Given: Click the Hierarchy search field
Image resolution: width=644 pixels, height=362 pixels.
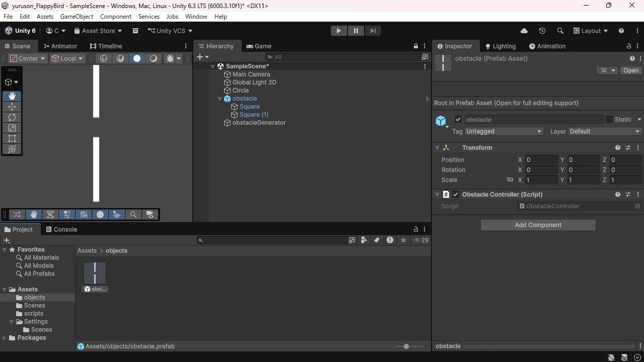Looking at the screenshot, I should [x=344, y=57].
